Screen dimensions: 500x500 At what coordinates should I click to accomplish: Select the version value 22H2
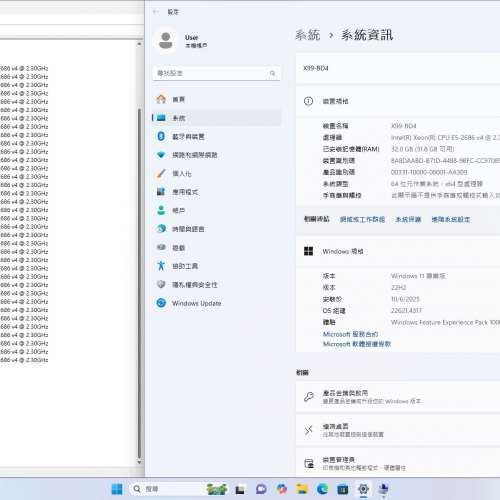point(398,287)
